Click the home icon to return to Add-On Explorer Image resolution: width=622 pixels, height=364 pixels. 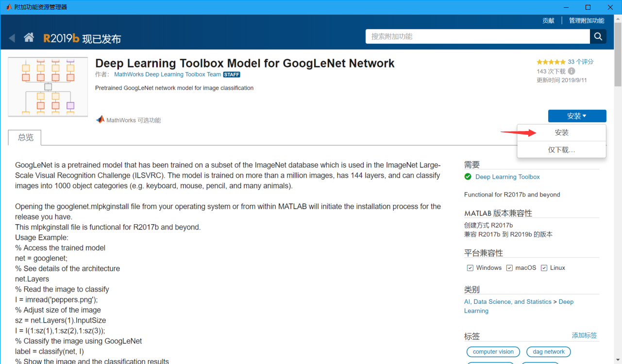click(29, 36)
